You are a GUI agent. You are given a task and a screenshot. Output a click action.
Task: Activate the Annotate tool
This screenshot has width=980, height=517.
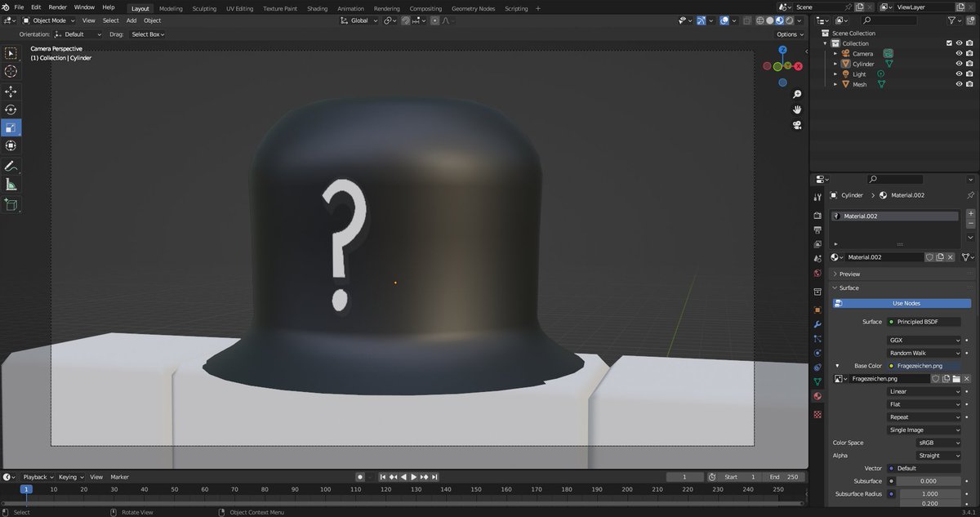tap(11, 166)
